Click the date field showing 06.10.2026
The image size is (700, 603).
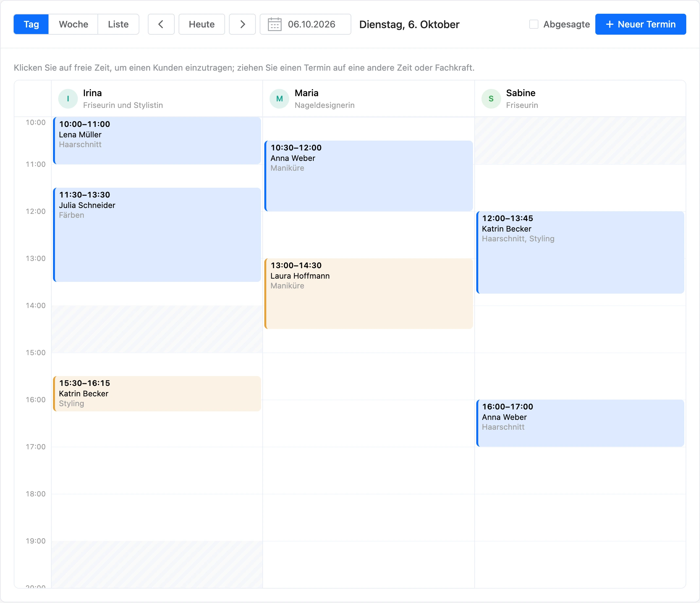pos(306,24)
